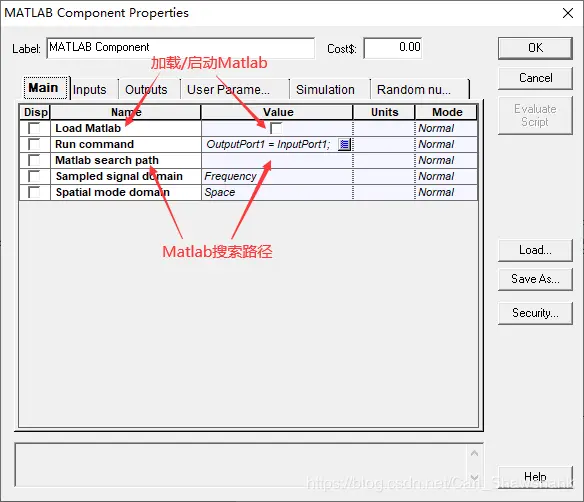This screenshot has width=584, height=502.
Task: Select the Matlab search path parameter name
Action: pos(107,160)
